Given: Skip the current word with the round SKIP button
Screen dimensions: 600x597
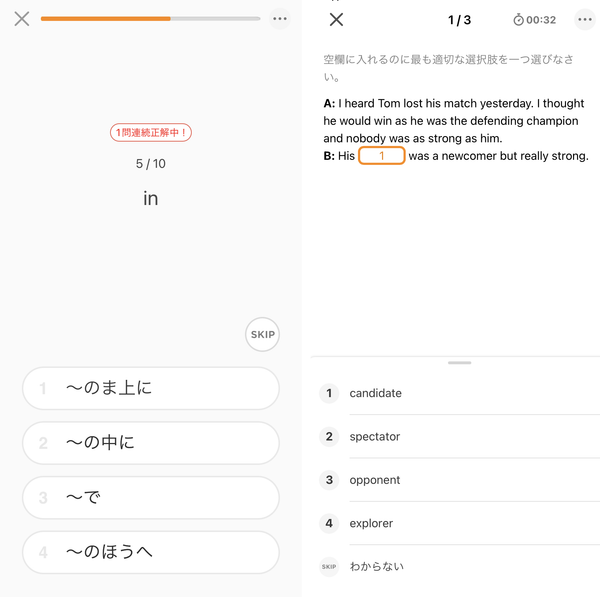Looking at the screenshot, I should coord(262,334).
